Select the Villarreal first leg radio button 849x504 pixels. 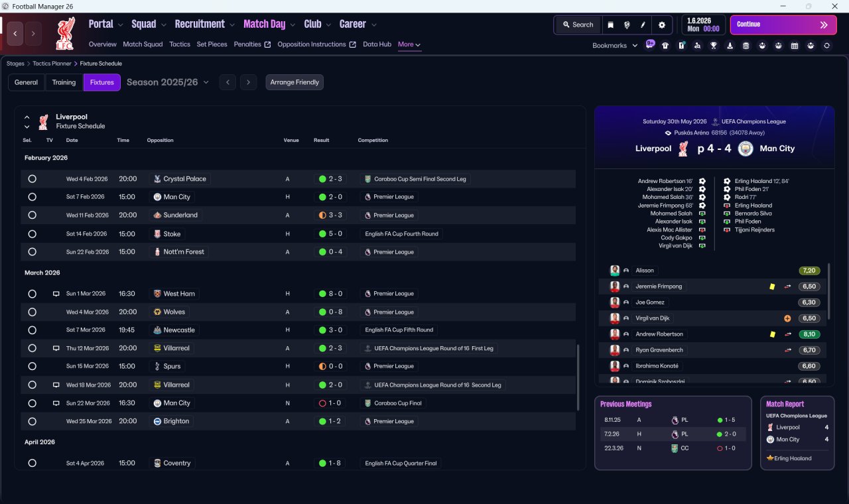[x=32, y=348]
